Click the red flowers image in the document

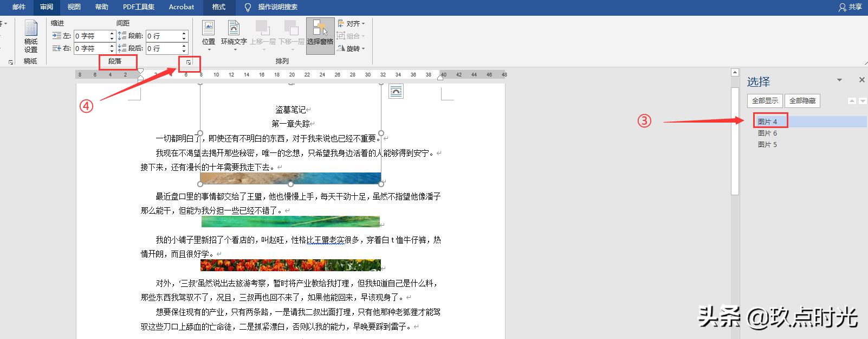pos(290,265)
